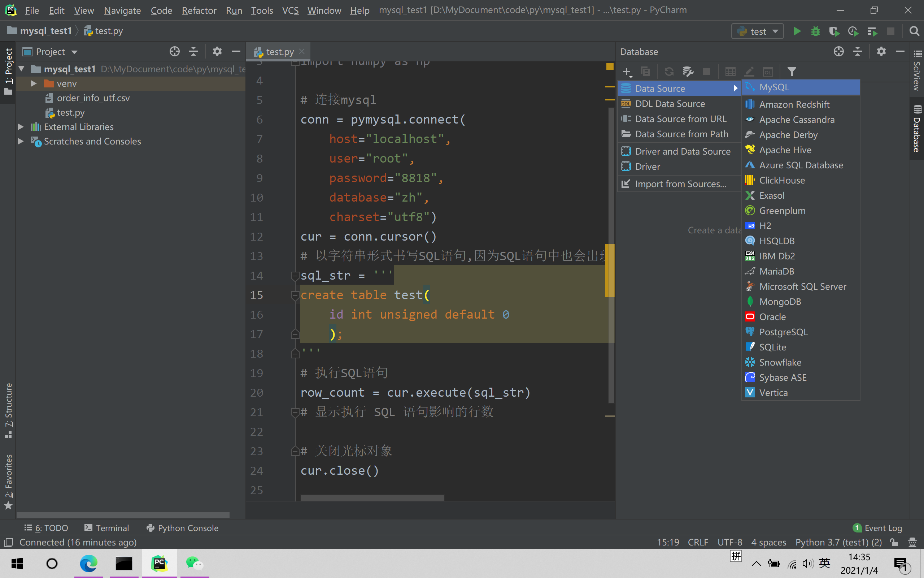Start debugging with the bug icon
The width and height of the screenshot is (924, 578).
(x=816, y=31)
